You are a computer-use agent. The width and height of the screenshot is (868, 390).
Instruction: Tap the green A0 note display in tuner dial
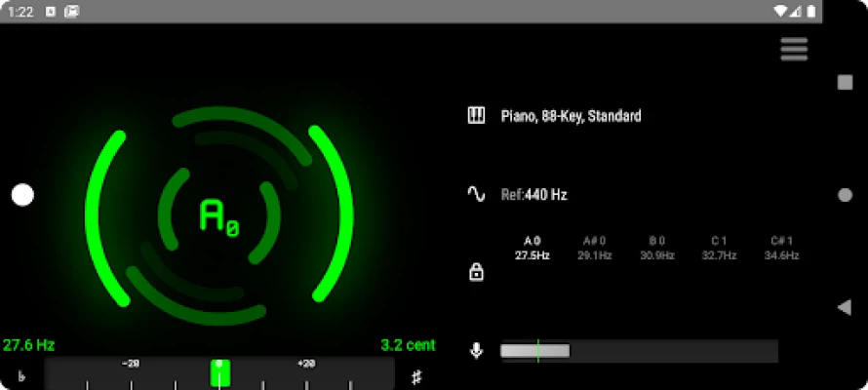[219, 216]
